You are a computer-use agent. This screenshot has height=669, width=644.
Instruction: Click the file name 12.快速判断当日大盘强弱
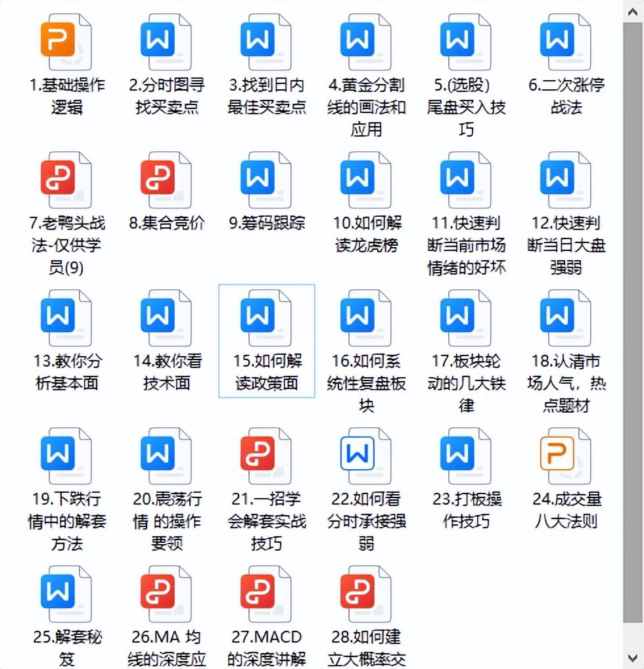pos(566,245)
